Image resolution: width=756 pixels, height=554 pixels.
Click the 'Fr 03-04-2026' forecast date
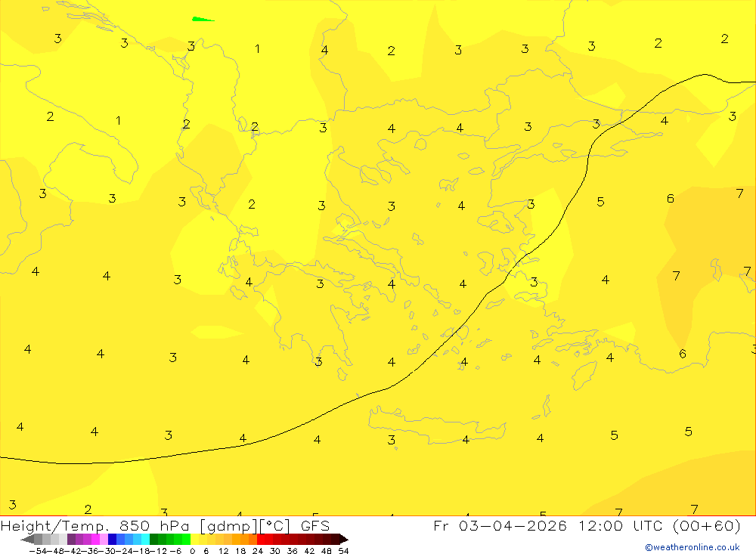point(500,525)
